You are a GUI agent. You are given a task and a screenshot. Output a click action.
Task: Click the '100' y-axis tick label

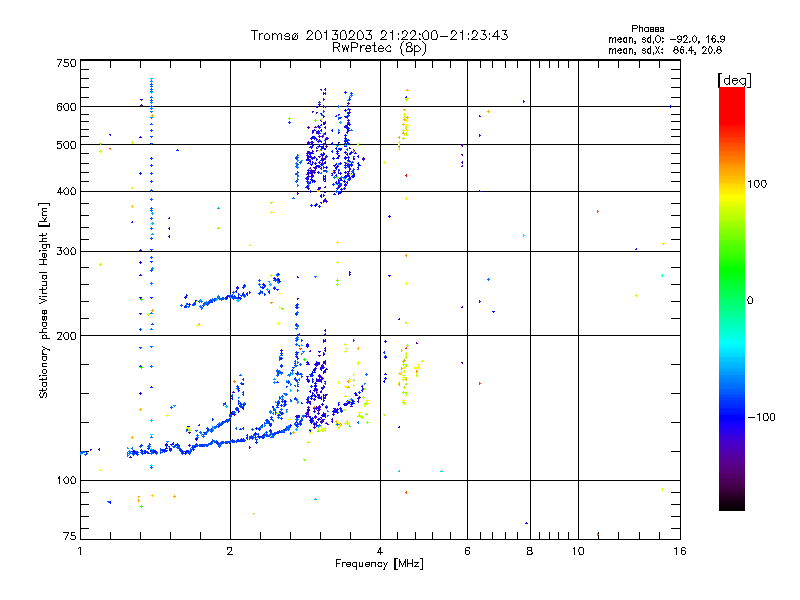pos(66,481)
